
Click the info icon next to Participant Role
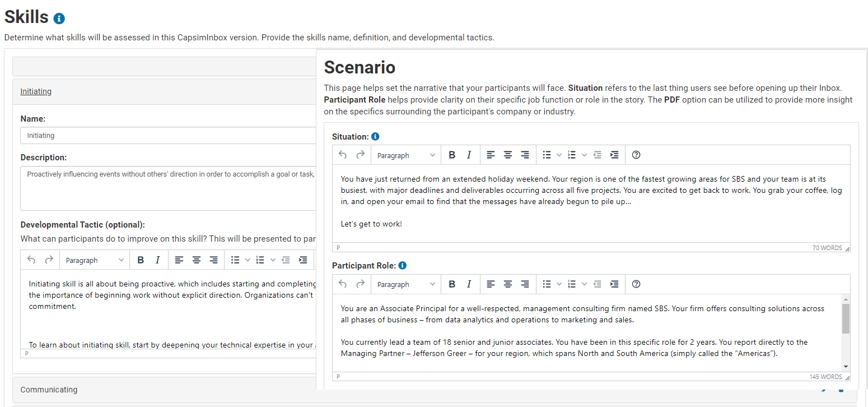tap(402, 266)
